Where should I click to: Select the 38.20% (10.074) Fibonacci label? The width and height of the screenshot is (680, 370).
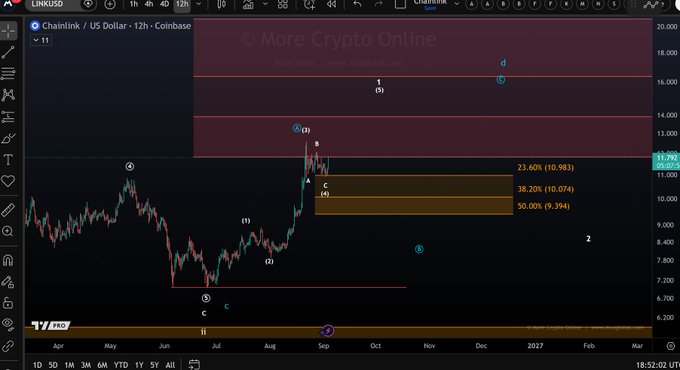pyautogui.click(x=545, y=189)
